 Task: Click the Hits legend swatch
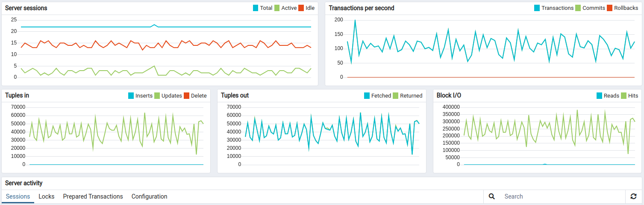[623, 96]
